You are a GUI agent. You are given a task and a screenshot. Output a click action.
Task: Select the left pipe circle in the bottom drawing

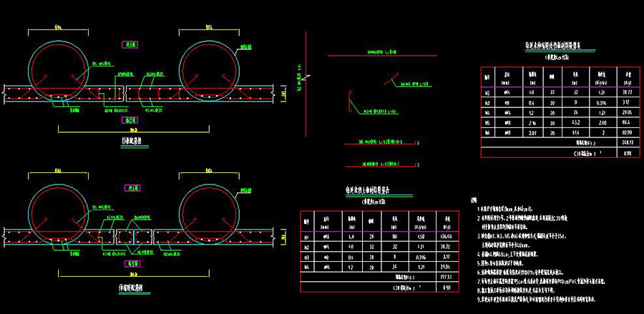(58, 215)
